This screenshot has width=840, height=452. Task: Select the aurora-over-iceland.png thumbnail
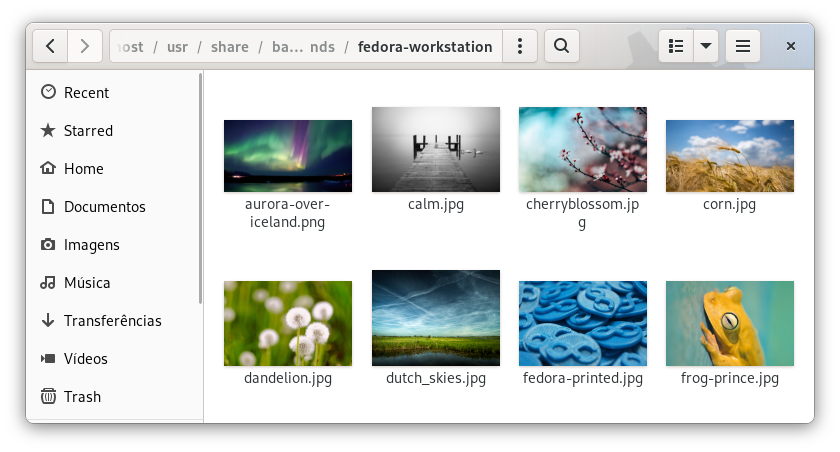click(288, 156)
